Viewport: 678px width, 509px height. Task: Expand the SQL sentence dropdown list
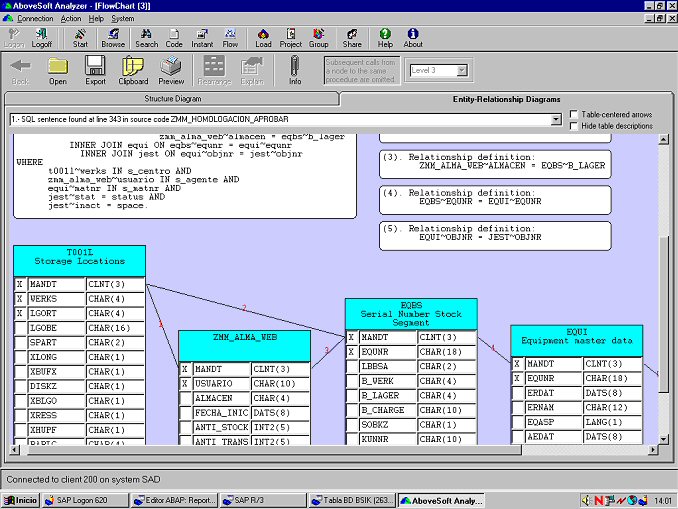[x=555, y=120]
